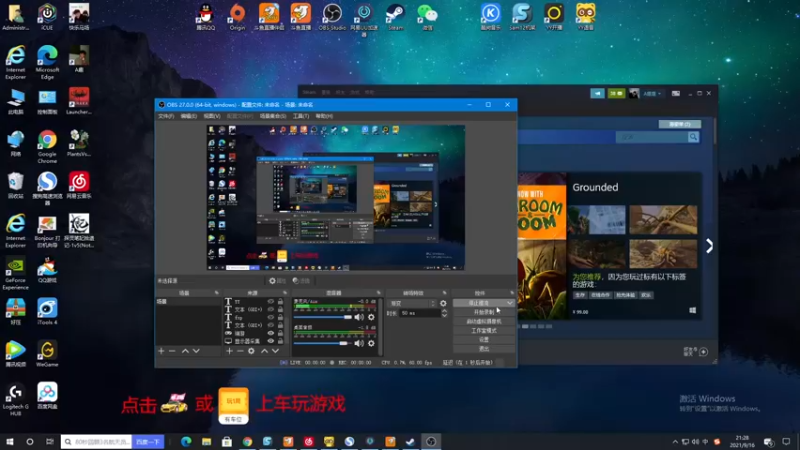Open OBS View menu
800x450 pixels.
click(x=212, y=116)
